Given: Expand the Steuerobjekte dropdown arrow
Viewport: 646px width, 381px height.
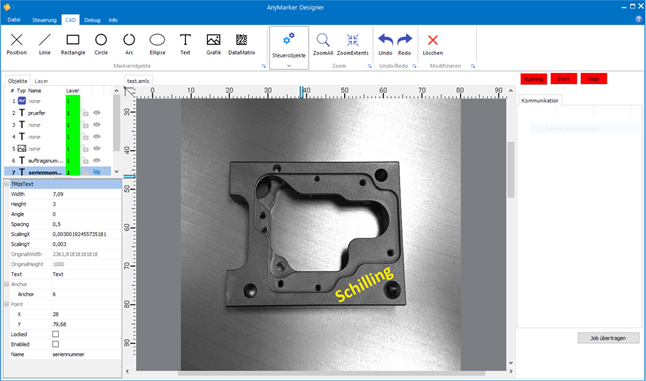Looking at the screenshot, I should pos(289,65).
